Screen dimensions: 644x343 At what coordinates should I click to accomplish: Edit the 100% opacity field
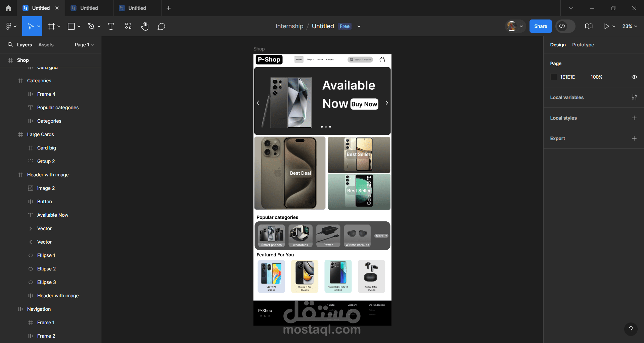tap(596, 77)
